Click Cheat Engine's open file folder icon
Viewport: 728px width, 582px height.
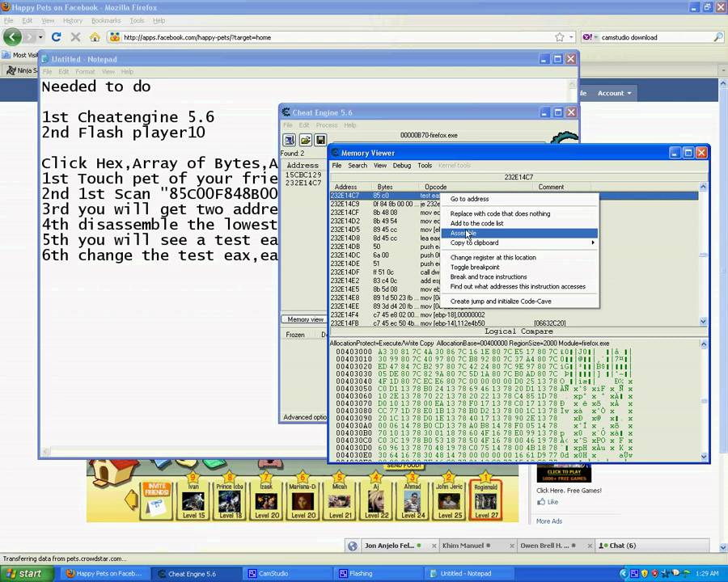pos(305,140)
